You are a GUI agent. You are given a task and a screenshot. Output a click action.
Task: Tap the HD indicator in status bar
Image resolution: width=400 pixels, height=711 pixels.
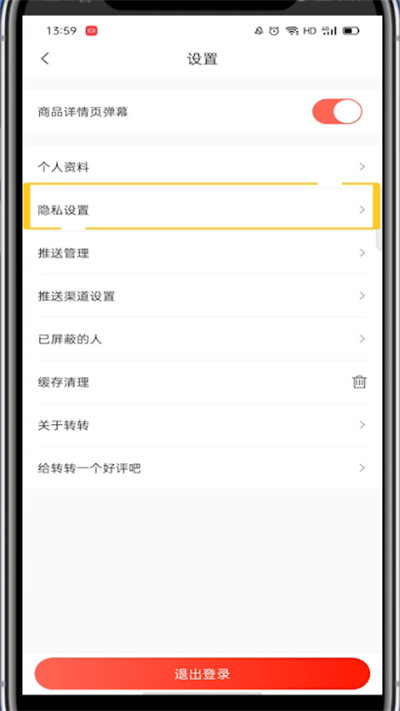tap(309, 31)
